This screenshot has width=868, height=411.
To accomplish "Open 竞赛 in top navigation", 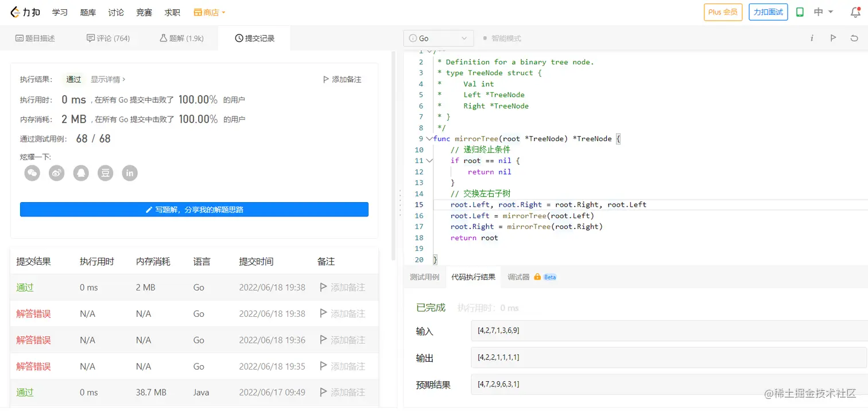I will tap(144, 12).
